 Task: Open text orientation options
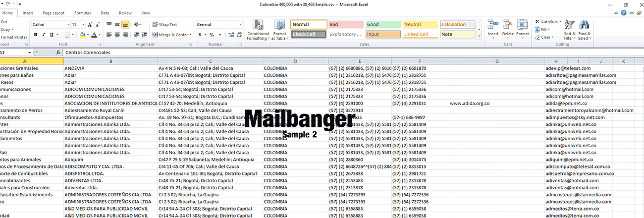click(138, 24)
